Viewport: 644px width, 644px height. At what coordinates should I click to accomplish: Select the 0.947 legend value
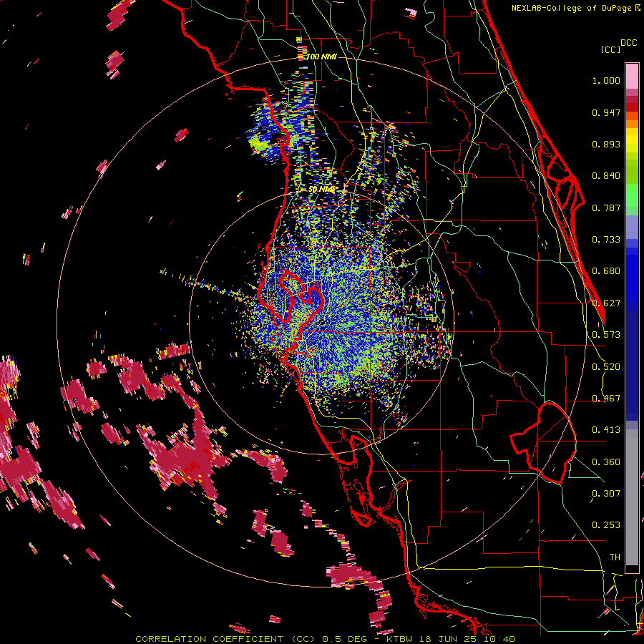click(x=606, y=112)
